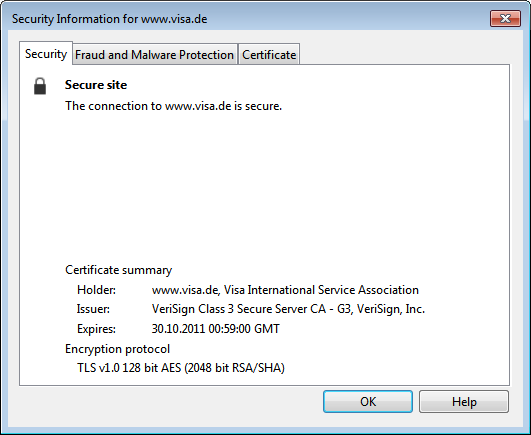Click the expiry date '30.10.2011 00:59:00 GMT'
Viewport: 531px width, 435px height.
tap(216, 329)
